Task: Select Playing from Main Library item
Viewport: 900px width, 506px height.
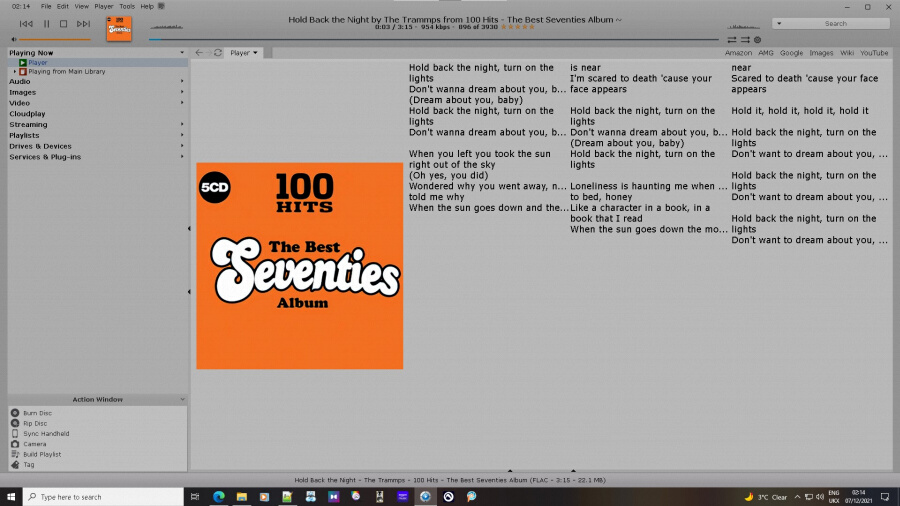Action: [x=67, y=72]
